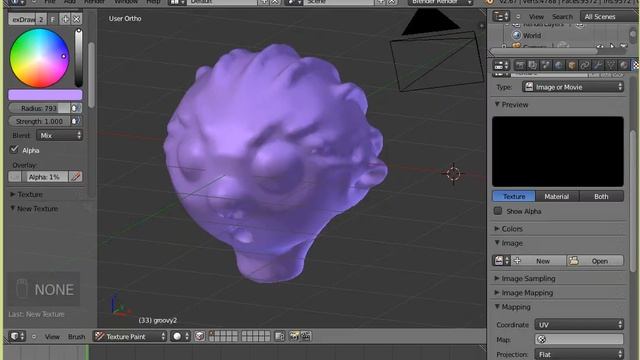Click the overlay Alpha 1% field
This screenshot has height=360, width=640.
point(44,177)
